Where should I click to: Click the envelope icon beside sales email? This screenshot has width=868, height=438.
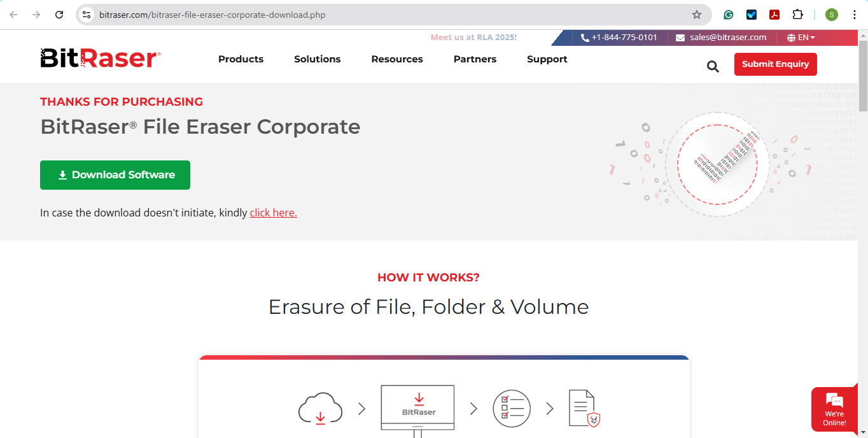tap(680, 38)
